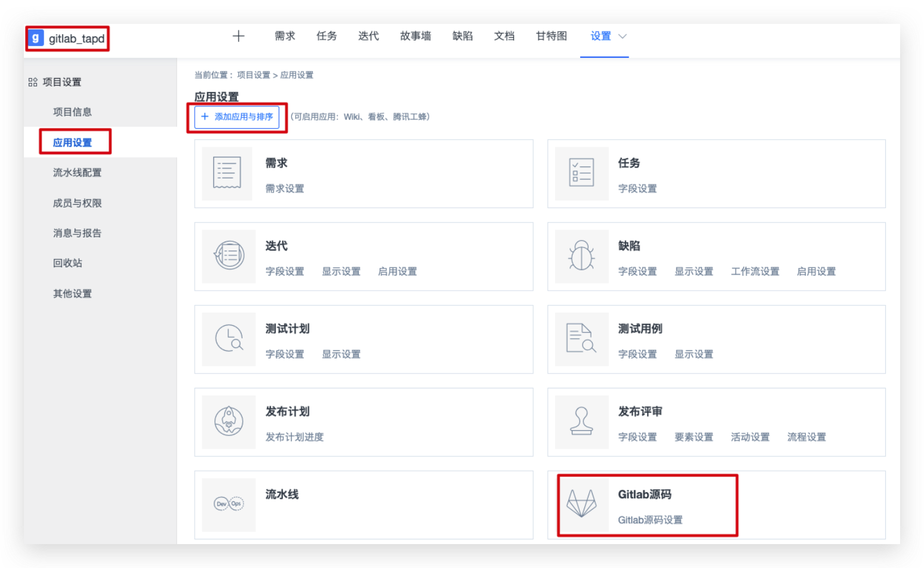Click 显示设置 under 缺陷
The height and width of the screenshot is (568, 924).
(x=694, y=271)
